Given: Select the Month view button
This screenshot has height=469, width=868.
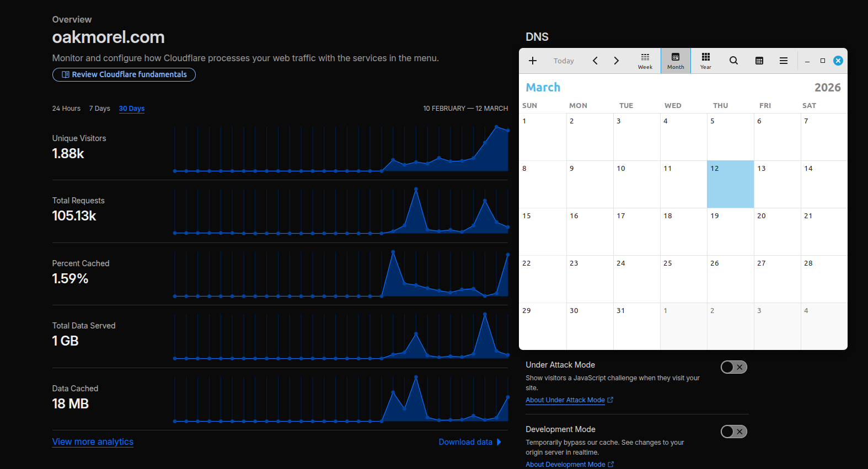Looking at the screenshot, I should [x=676, y=61].
